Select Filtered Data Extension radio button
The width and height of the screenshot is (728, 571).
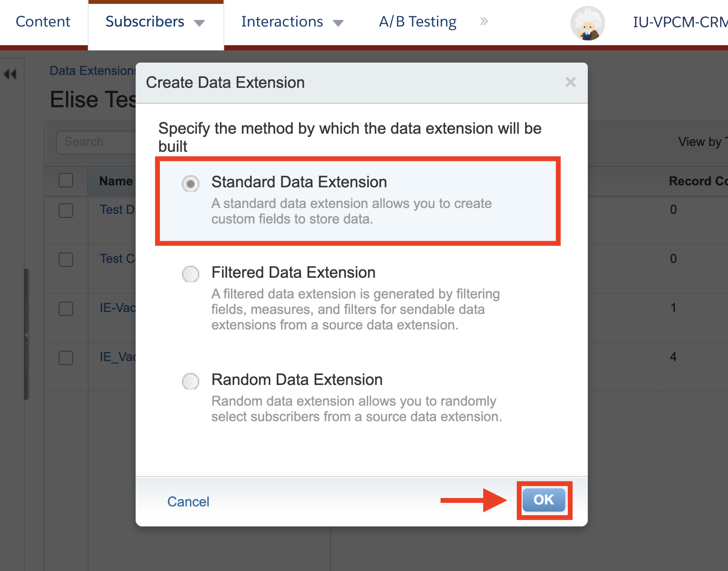(x=190, y=274)
